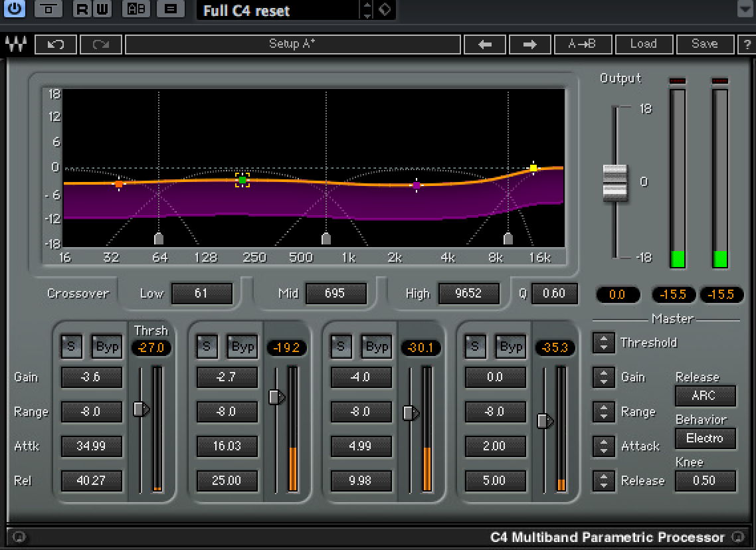Click the Q value field 0.60
The width and height of the screenshot is (756, 550).
click(554, 294)
